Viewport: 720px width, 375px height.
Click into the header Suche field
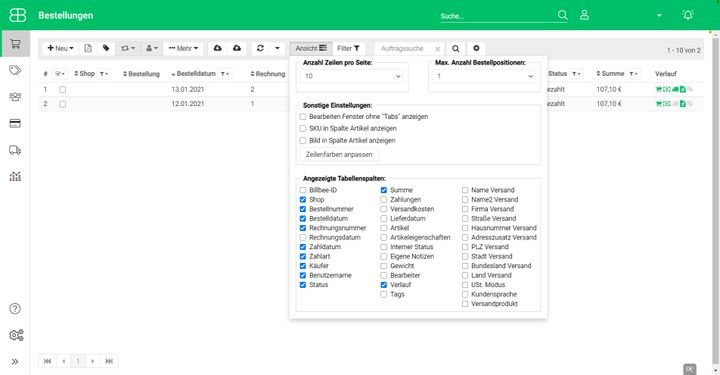(498, 16)
